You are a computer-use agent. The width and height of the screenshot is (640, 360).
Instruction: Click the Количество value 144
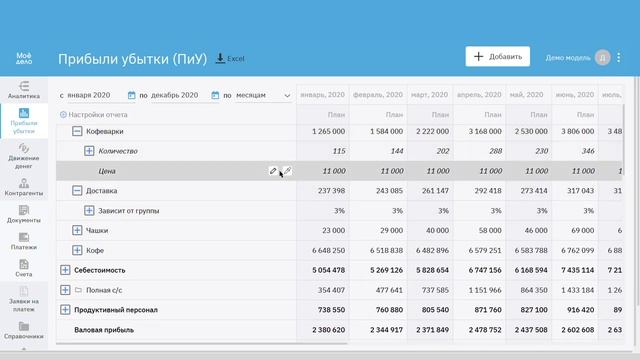click(397, 151)
